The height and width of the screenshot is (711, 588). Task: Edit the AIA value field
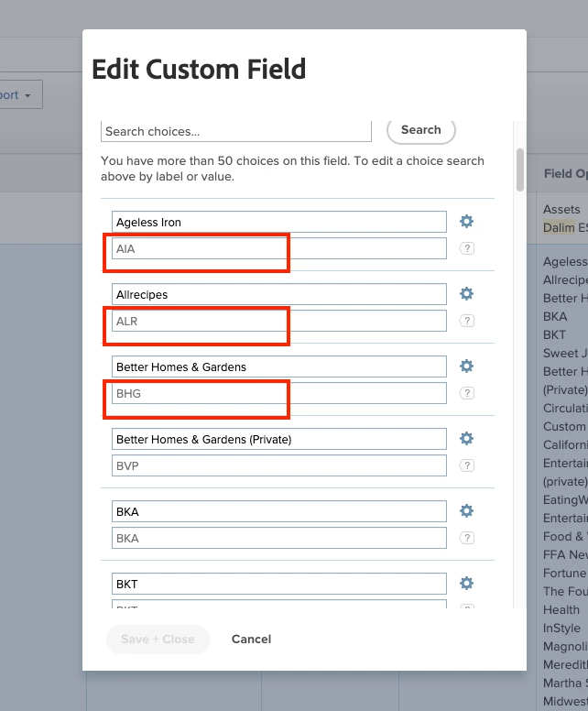[x=279, y=248]
